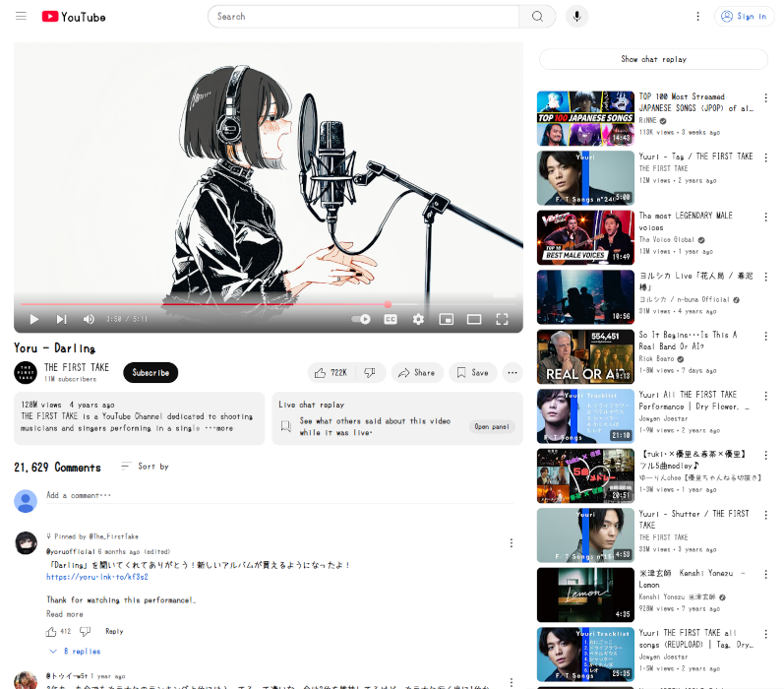Open THE FIRST TAKE channel avatar
Viewport: 784px width, 689px height.
pos(26,373)
